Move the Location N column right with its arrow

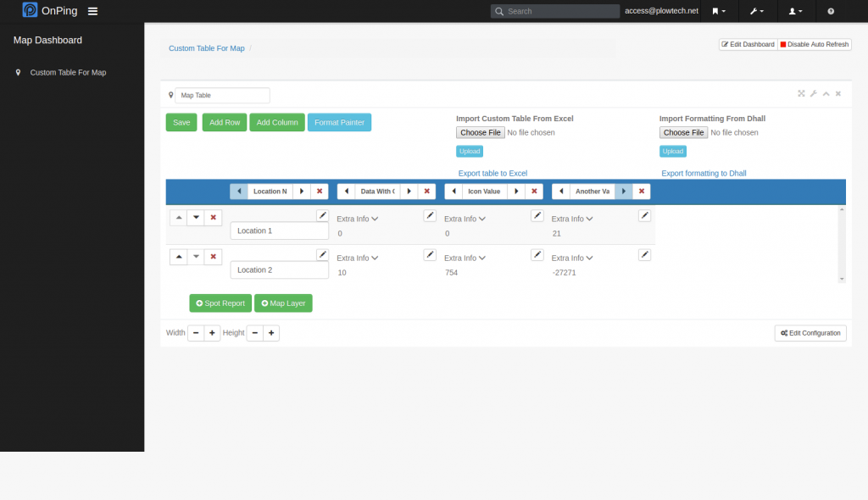pos(303,191)
